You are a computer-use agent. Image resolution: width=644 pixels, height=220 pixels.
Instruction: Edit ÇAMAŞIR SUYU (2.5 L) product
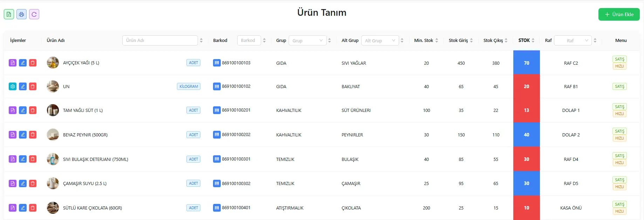pos(23,183)
